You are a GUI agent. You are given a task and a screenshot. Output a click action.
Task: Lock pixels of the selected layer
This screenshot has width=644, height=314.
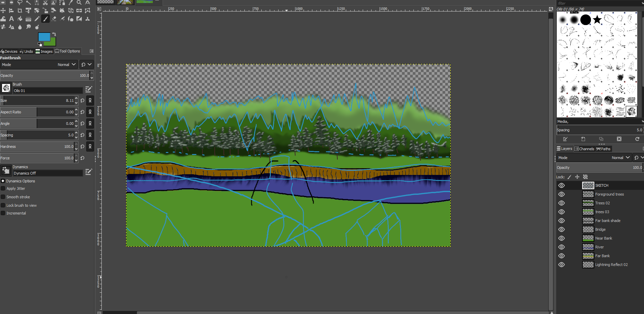tap(570, 177)
